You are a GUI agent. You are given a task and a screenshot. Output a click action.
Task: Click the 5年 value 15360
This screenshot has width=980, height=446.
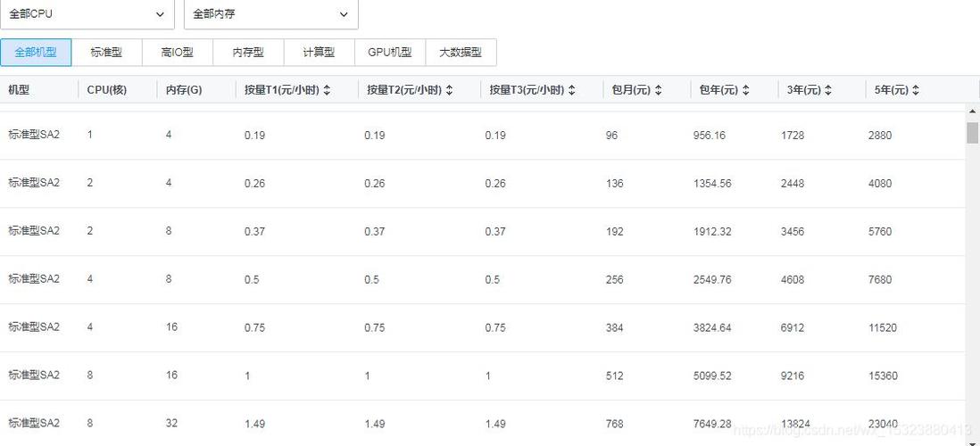[x=883, y=376]
